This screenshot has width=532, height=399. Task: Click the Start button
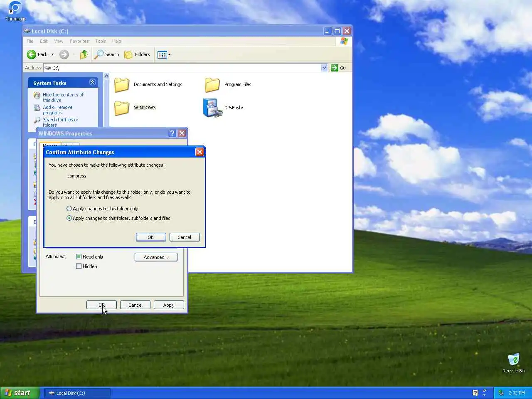pyautogui.click(x=20, y=393)
